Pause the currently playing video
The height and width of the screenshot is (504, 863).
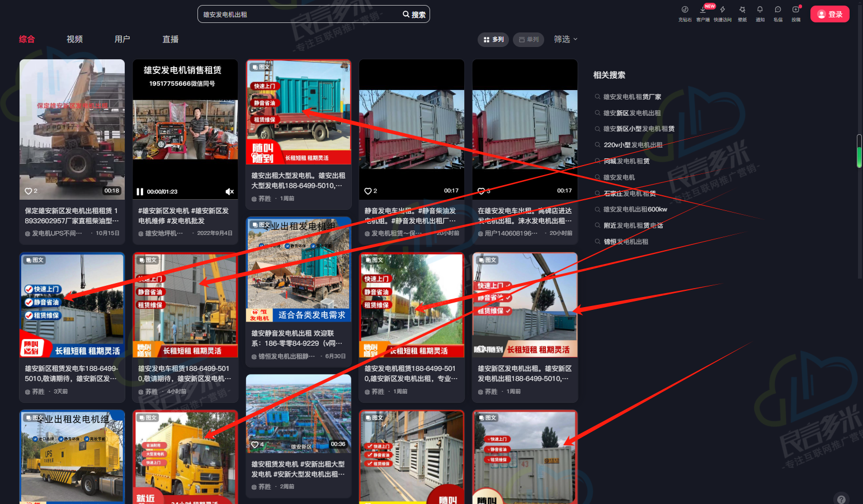[x=140, y=192]
